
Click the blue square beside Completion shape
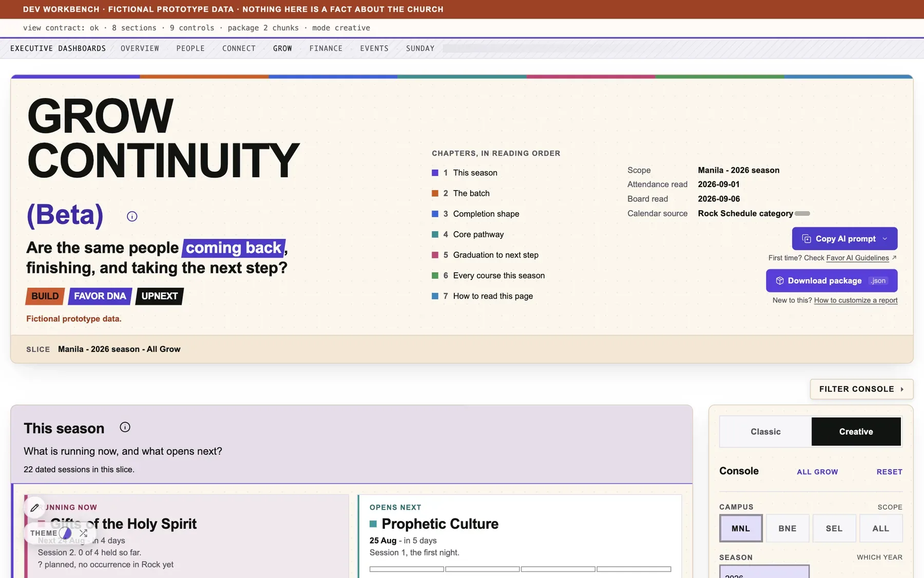[x=435, y=214]
